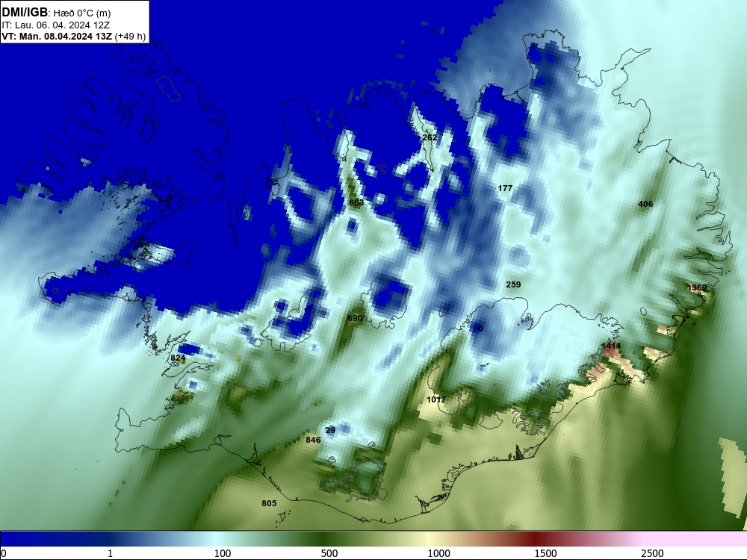The image size is (747, 560).
Task: Select the 'VT: Mán. 08.04.2024 13Z' line
Action: (57, 36)
